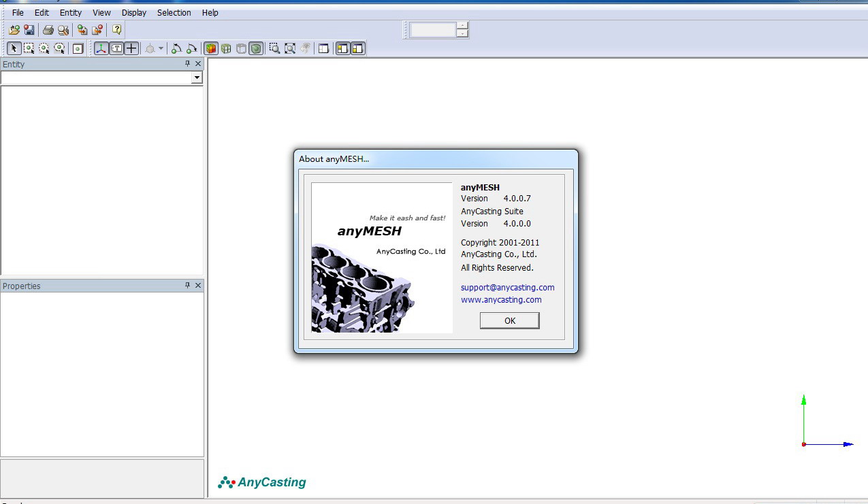Click the version number 4.0.0.7

tap(517, 199)
